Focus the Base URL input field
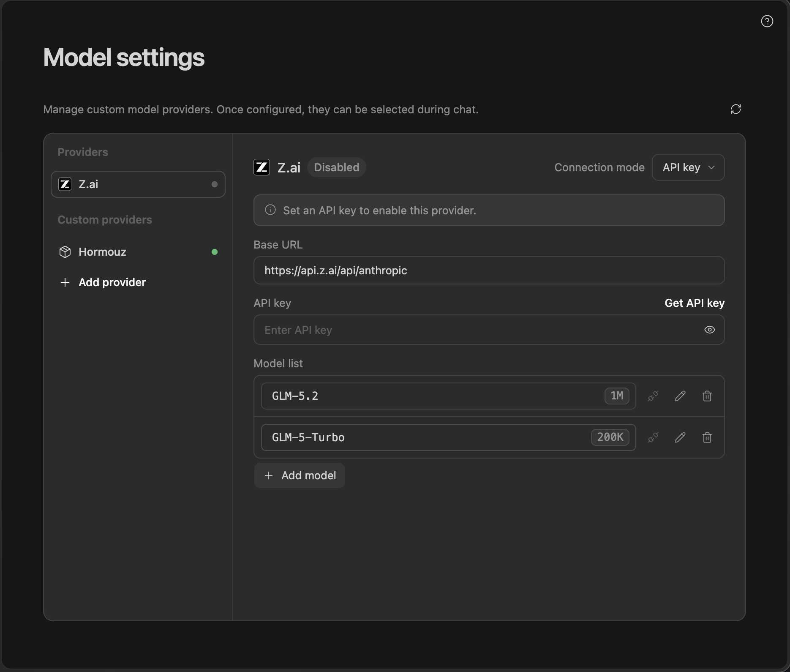Viewport: 790px width, 672px height. [489, 270]
